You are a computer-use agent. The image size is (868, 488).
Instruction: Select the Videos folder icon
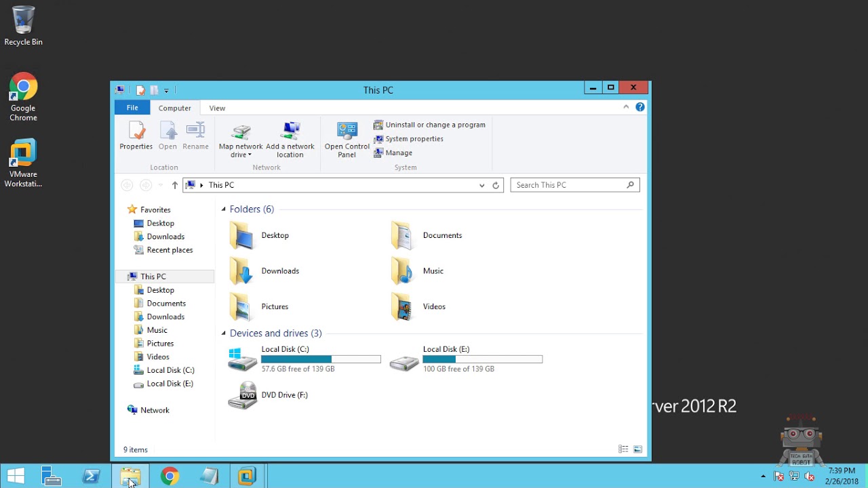pos(403,306)
